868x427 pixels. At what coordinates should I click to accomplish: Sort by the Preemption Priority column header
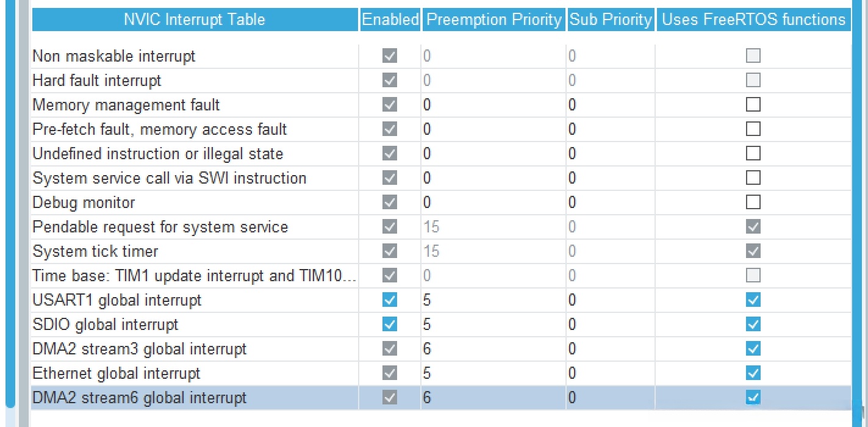point(493,20)
